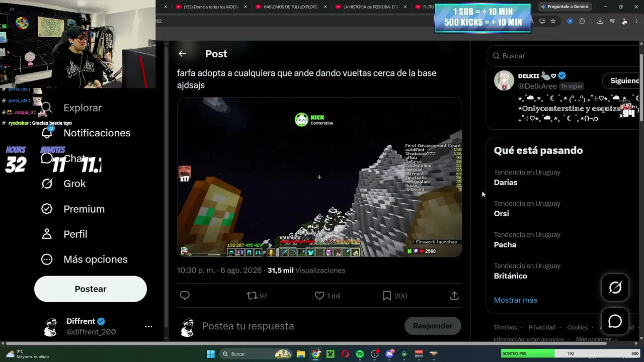
Task: Open the @DelkAree profile handle
Action: [537, 86]
